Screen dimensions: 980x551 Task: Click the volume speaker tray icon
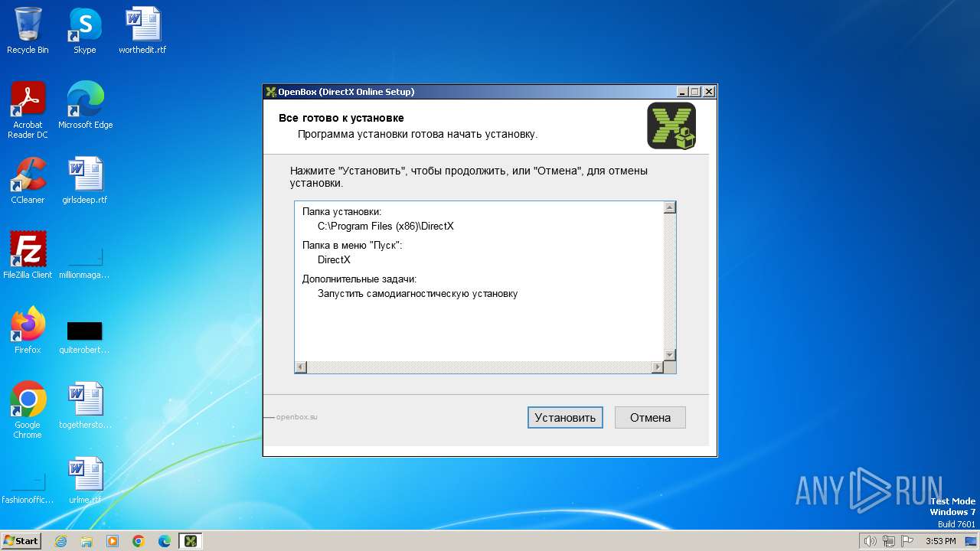(x=870, y=542)
